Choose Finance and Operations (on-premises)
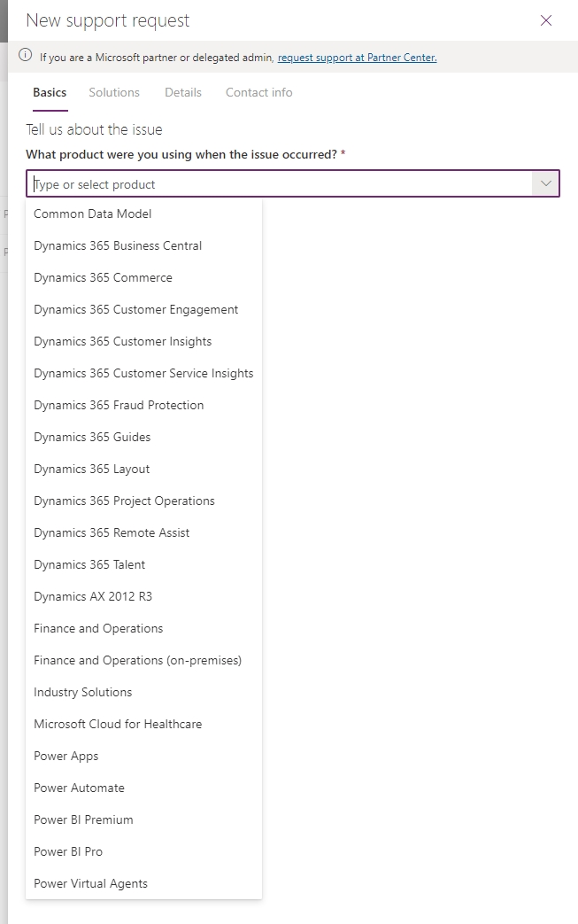 point(137,660)
